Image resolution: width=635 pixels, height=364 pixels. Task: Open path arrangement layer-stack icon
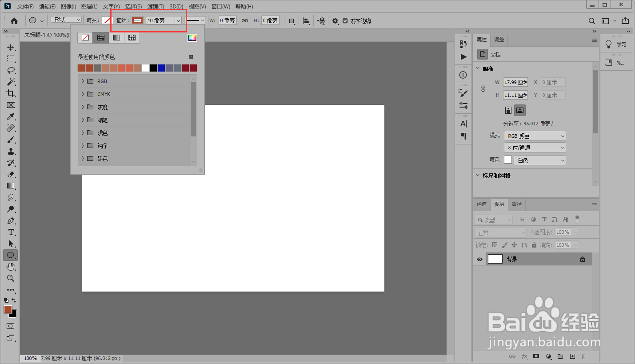pyautogui.click(x=320, y=20)
